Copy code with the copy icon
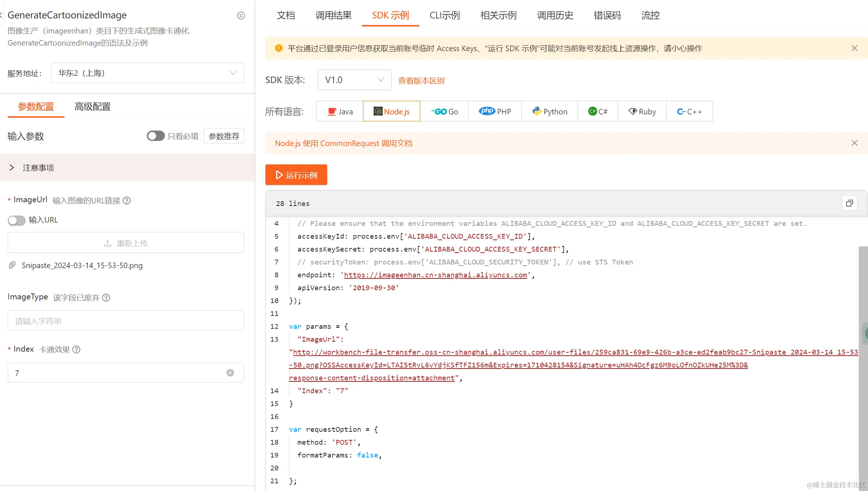This screenshot has width=868, height=491. coord(850,203)
